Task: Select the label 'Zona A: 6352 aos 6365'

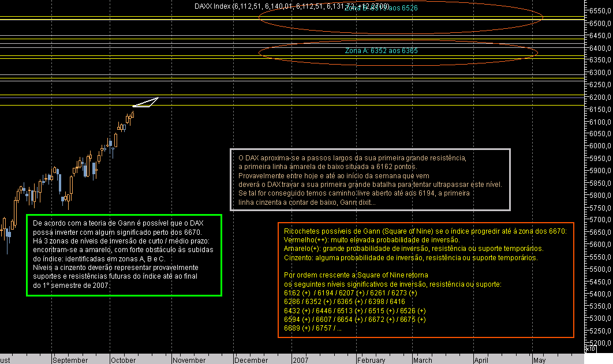Action: tap(382, 51)
